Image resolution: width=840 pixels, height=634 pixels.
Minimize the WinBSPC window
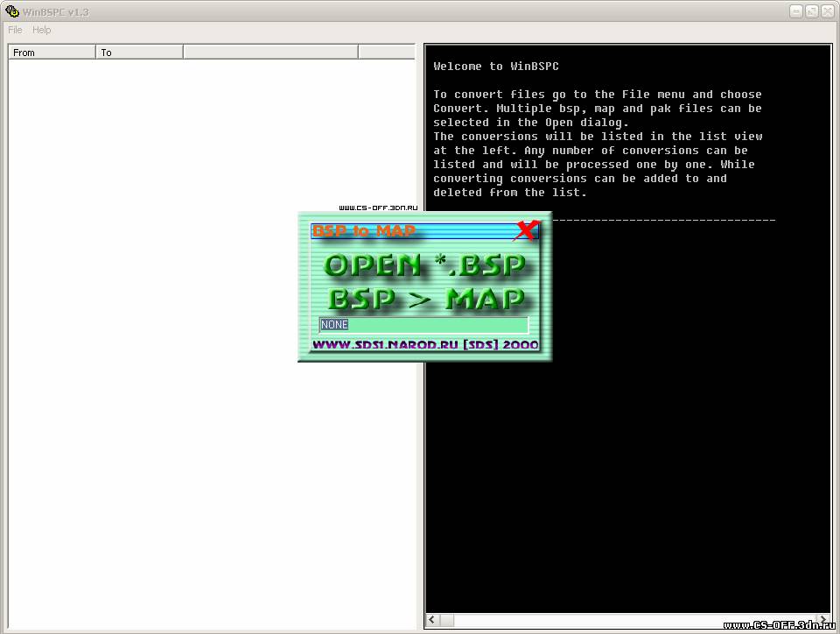[796, 11]
